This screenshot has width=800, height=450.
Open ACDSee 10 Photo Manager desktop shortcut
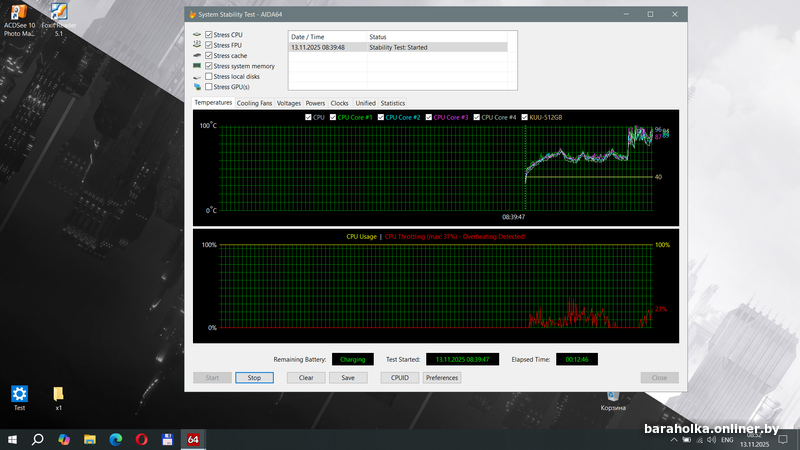tap(18, 14)
